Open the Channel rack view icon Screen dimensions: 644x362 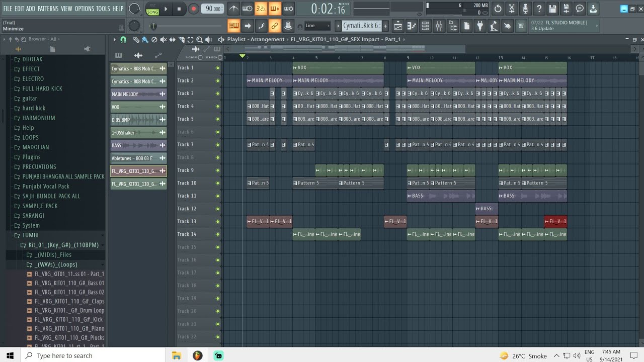tap(425, 26)
